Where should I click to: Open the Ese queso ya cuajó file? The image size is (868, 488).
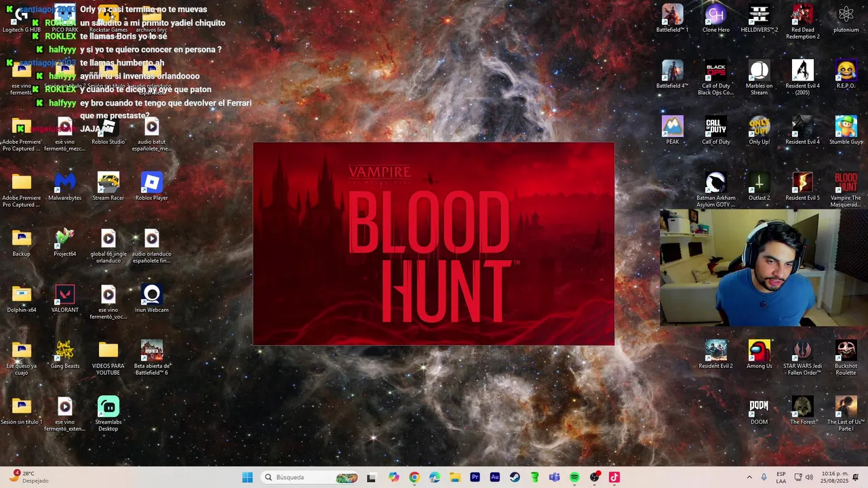coord(21,357)
